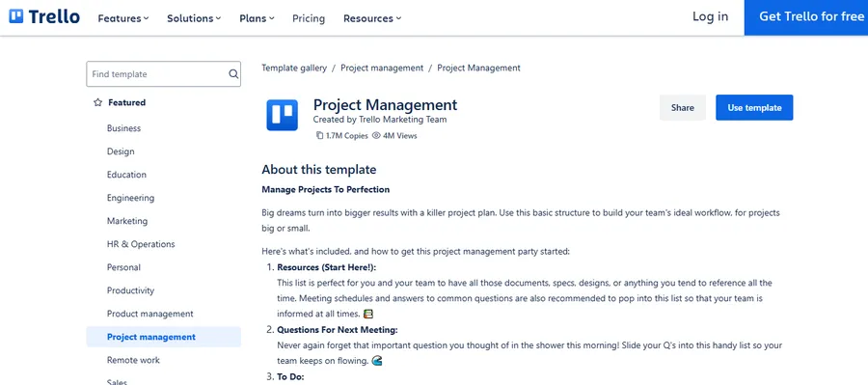Open the Remote work category
Image resolution: width=868 pixels, height=385 pixels.
tap(133, 360)
